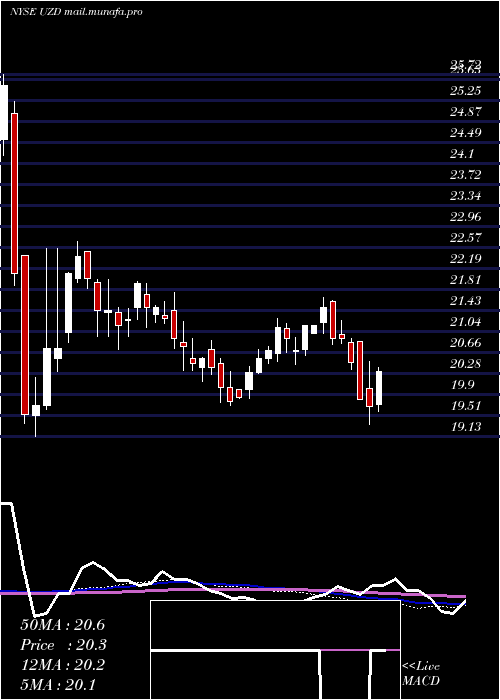Viewport: 500px width, 700px height.
Task: Click the 50MA : 20.6 readout
Action: click(62, 625)
